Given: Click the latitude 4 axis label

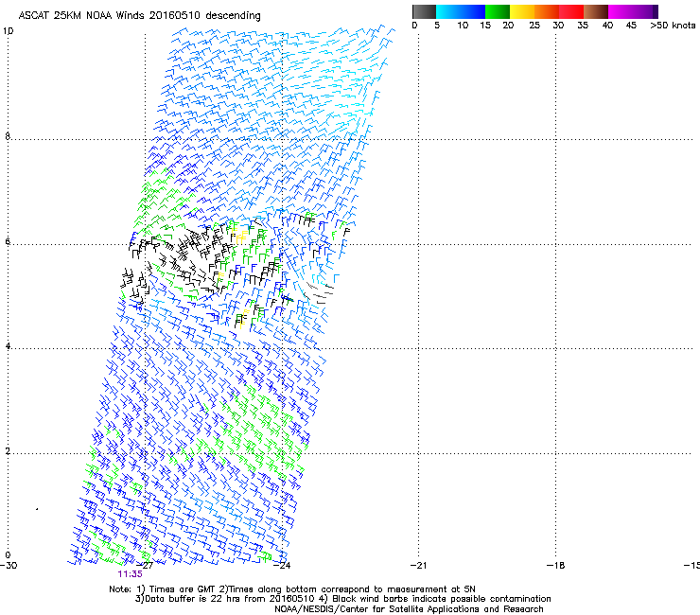Looking at the screenshot, I should 8,345.
